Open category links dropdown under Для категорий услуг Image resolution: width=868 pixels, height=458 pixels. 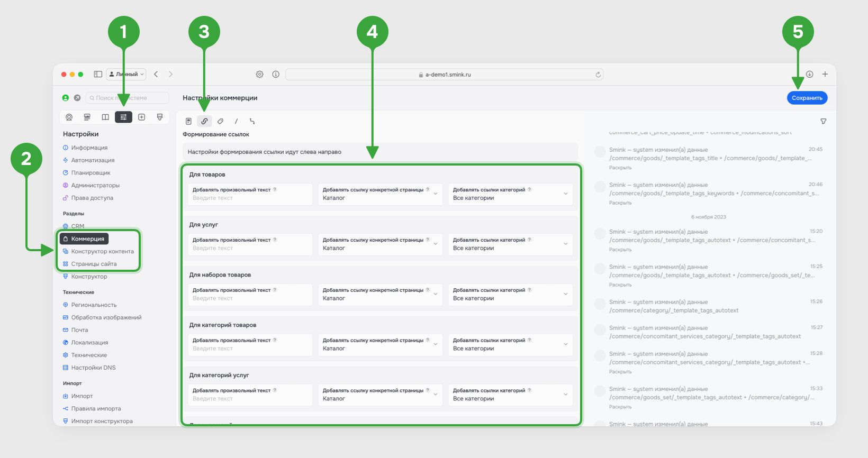pos(510,395)
